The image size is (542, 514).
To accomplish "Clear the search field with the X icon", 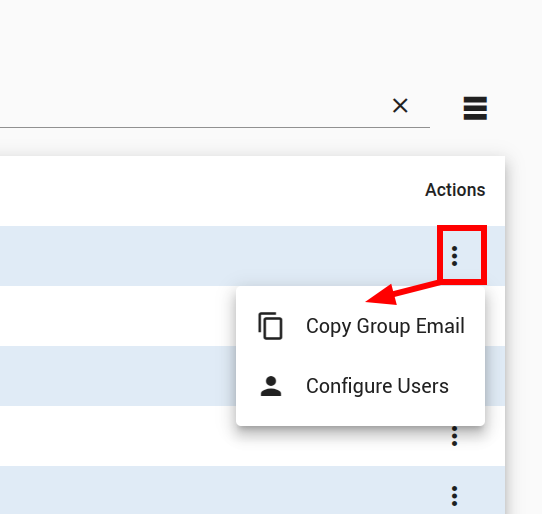I will click(x=400, y=105).
